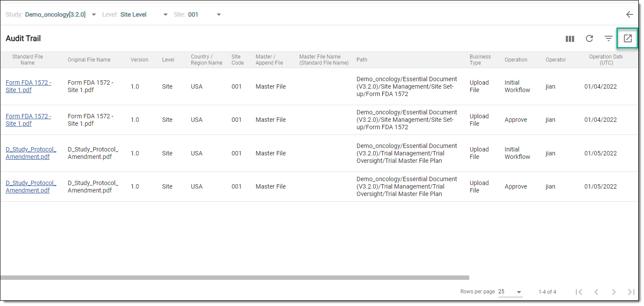Open D_Study_Protocol_Amendment.pdf link, Approve row
644x306 pixels.
31,186
